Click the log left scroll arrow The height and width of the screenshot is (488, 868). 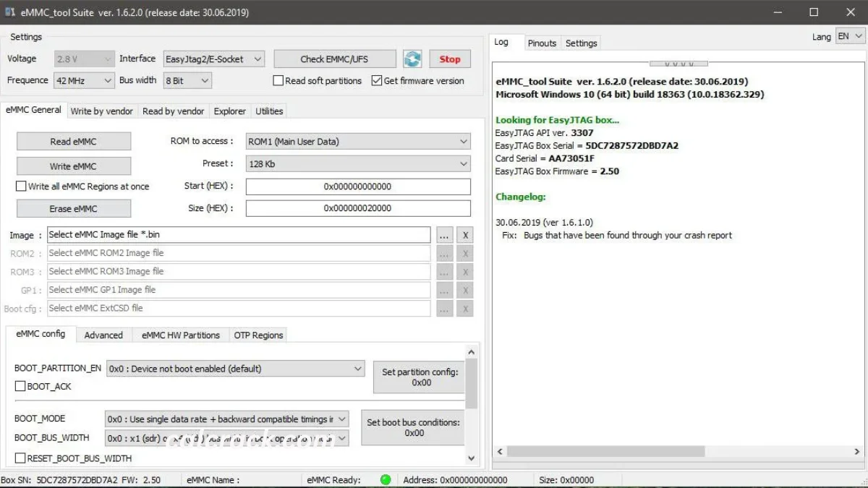coord(499,451)
